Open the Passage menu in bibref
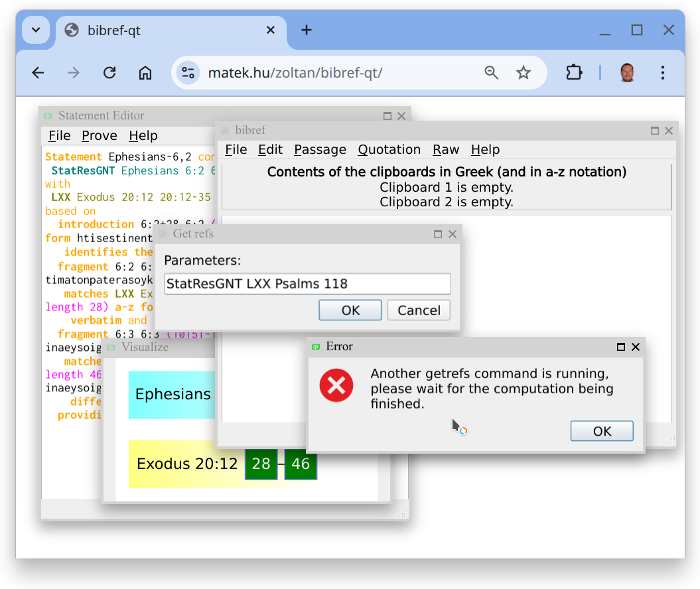This screenshot has height=589, width=700. coord(320,150)
